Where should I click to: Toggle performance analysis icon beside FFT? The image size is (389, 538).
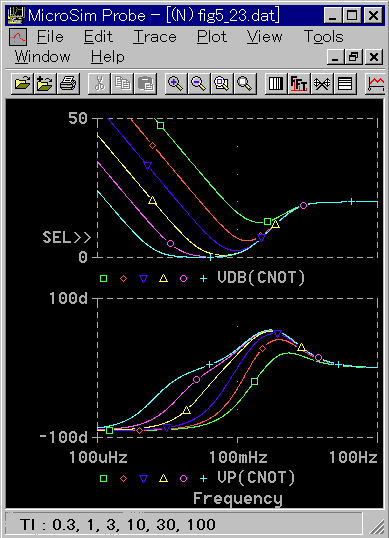322,83
